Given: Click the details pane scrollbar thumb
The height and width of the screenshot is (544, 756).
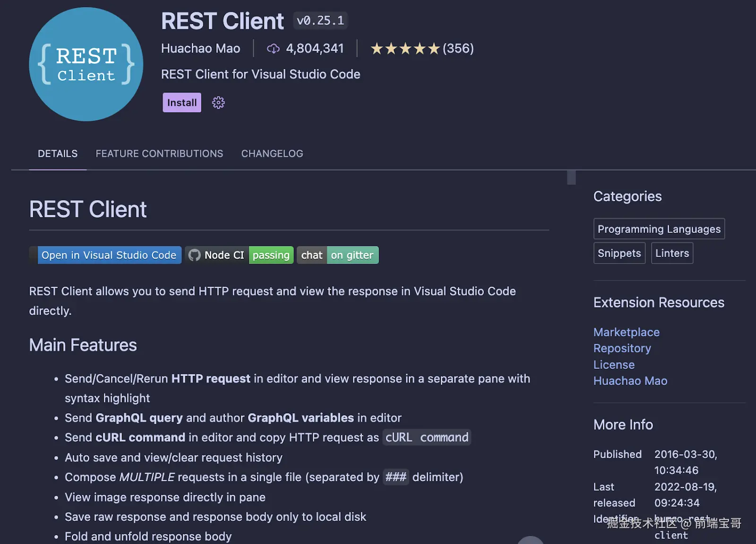Looking at the screenshot, I should [x=571, y=177].
